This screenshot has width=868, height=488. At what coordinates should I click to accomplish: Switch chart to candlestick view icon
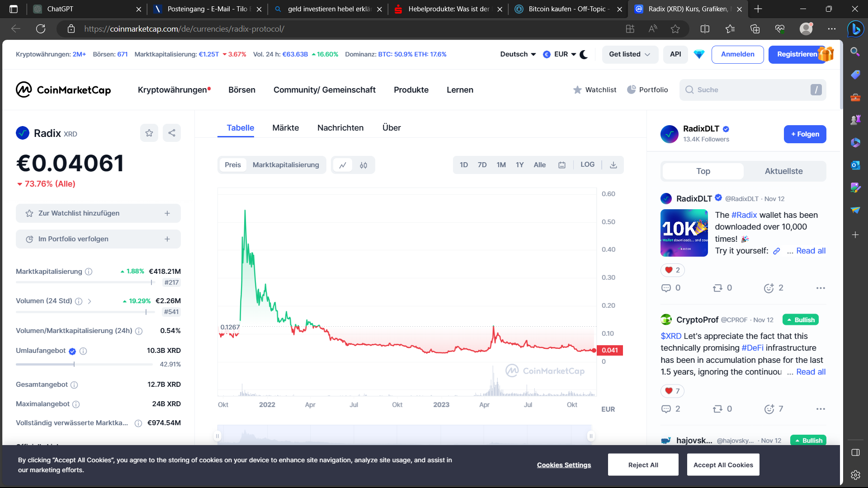[x=363, y=165]
